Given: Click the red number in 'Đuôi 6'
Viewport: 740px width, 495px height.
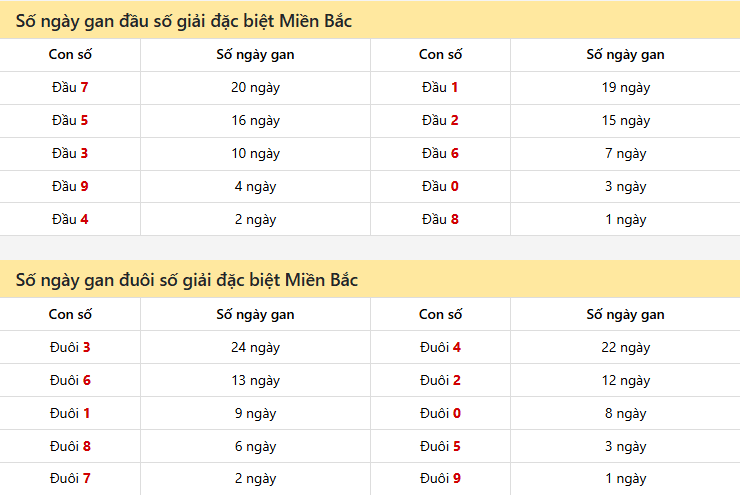Looking at the screenshot, I should 87,381.
